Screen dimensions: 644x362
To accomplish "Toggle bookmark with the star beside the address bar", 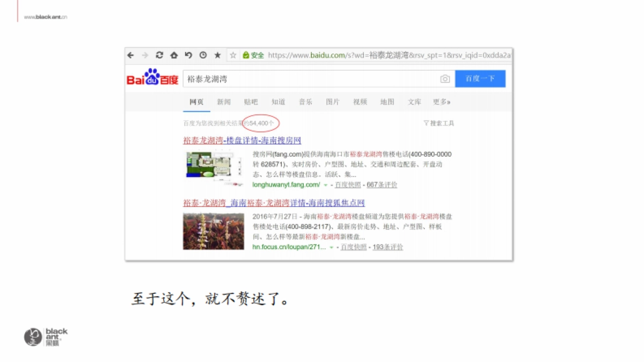I will click(233, 55).
